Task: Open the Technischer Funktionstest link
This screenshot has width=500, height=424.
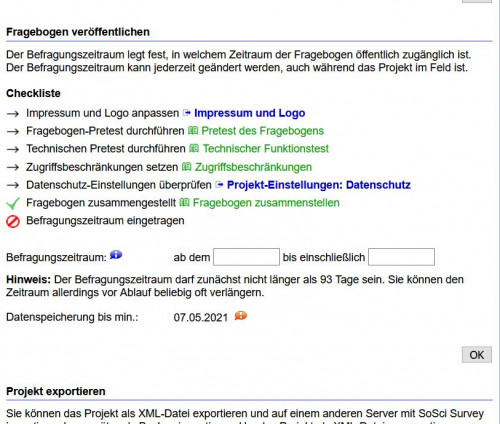Action: 266,148
